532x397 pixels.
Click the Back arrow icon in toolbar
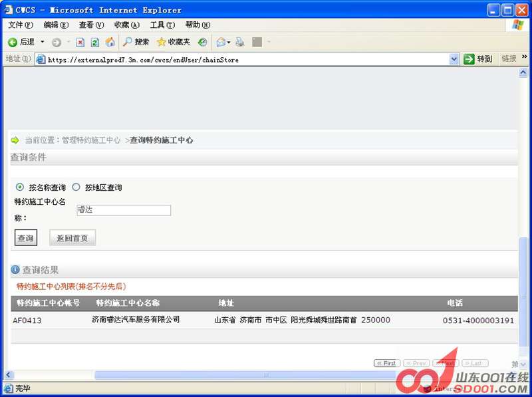point(13,42)
